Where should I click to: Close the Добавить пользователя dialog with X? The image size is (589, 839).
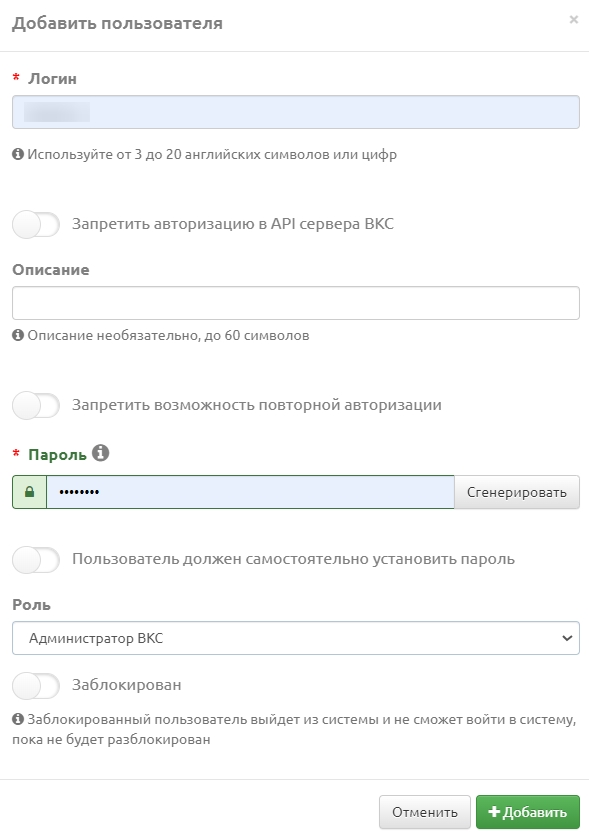[x=573, y=20]
